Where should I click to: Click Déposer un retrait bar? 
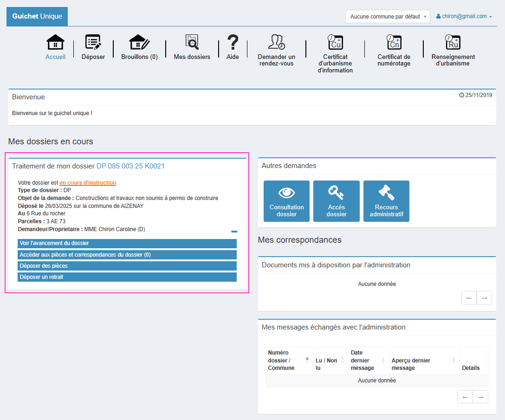coord(127,277)
